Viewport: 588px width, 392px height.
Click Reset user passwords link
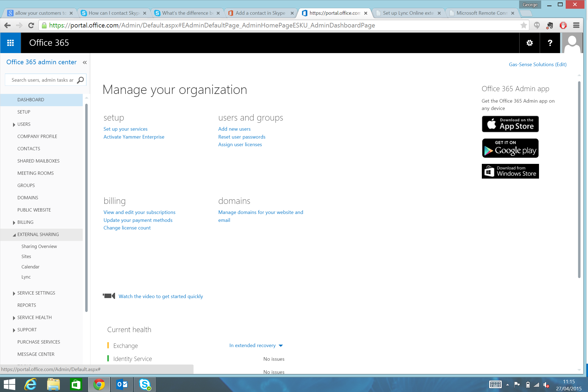point(242,137)
